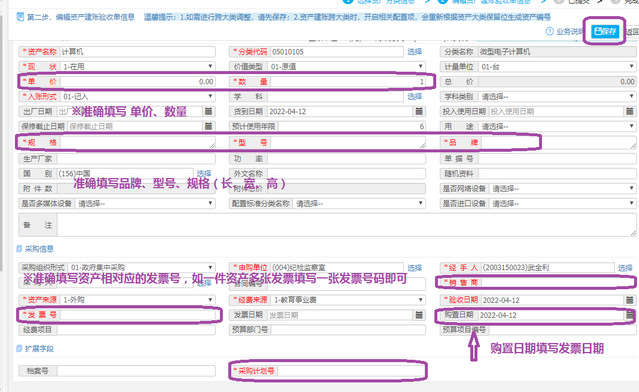
Task: Open the 是否多媒体设备 dropdown
Action: pos(145,203)
